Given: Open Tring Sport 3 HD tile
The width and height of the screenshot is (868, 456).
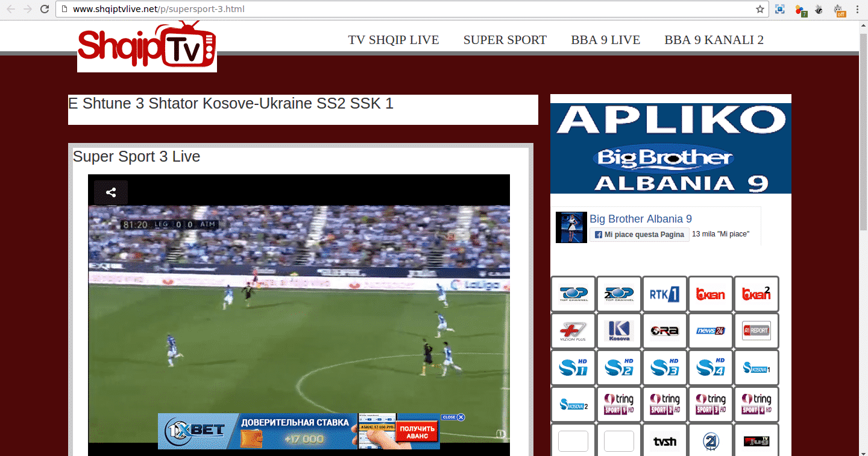Looking at the screenshot, I should pos(711,405).
